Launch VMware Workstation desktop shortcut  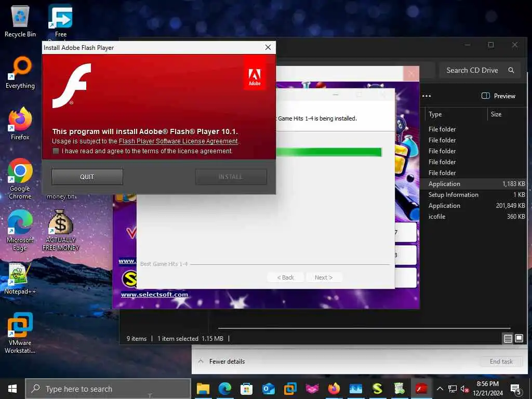pyautogui.click(x=20, y=333)
